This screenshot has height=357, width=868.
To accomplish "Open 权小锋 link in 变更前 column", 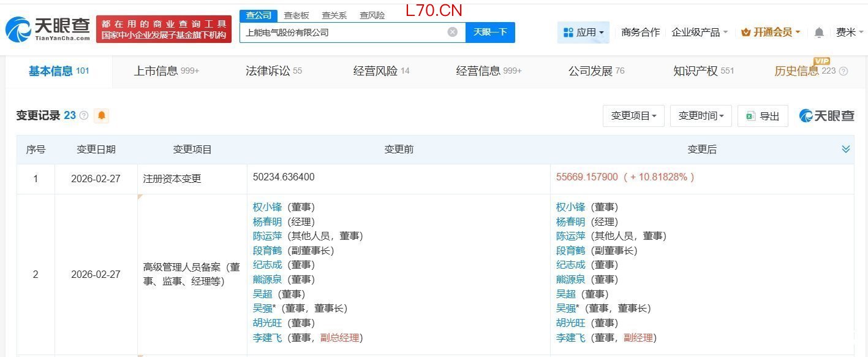I will [266, 207].
